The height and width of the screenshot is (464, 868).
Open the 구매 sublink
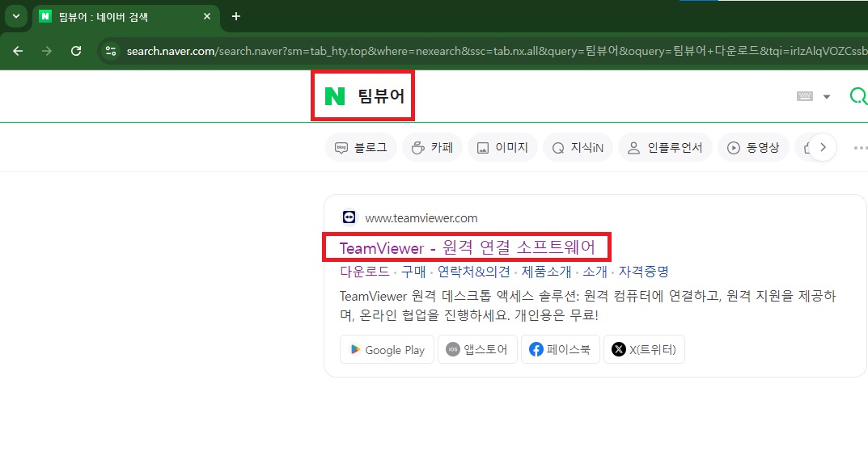pyautogui.click(x=413, y=272)
